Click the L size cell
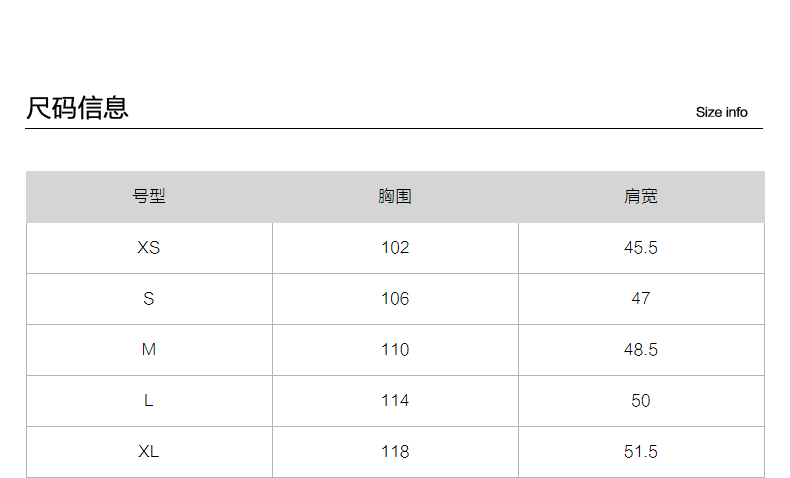The height and width of the screenshot is (478, 790). [x=149, y=401]
